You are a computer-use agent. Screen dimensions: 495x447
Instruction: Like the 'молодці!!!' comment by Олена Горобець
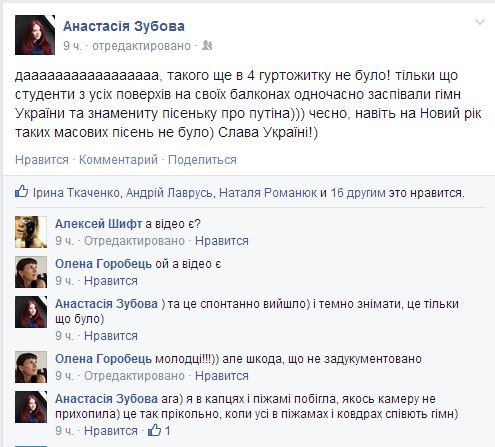[222, 376]
